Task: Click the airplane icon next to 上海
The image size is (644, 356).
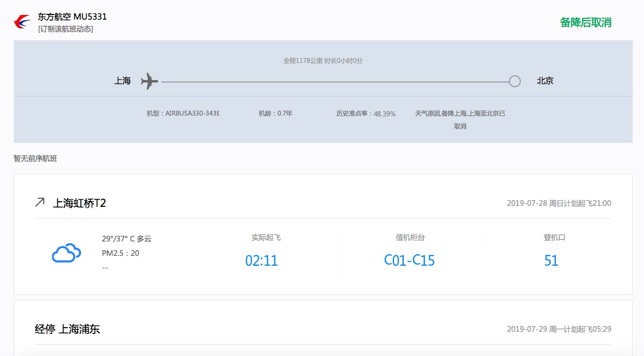Action: pyautogui.click(x=149, y=81)
